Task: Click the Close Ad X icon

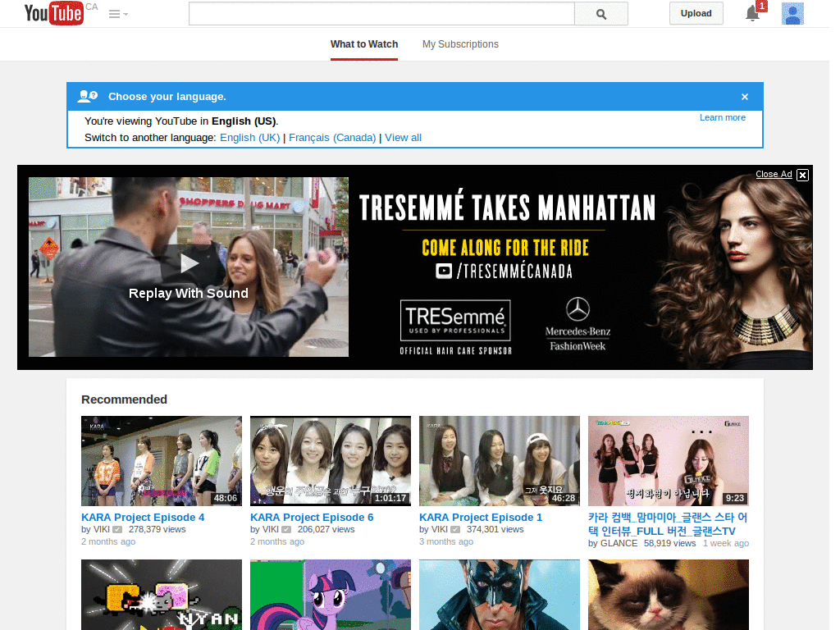Action: tap(802, 175)
